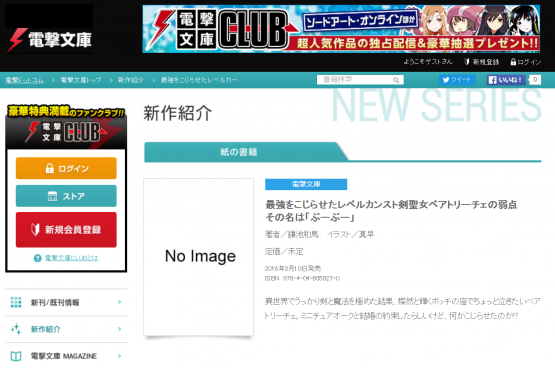
Task: Click the Twitter ツイート button
Action: (x=457, y=80)
